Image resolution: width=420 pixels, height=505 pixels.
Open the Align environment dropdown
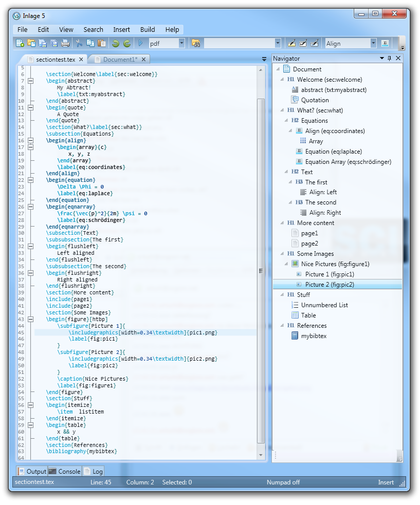(373, 43)
